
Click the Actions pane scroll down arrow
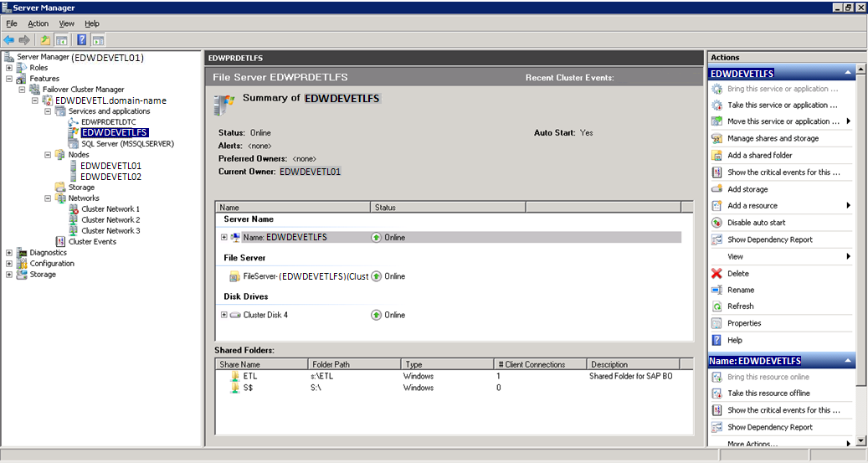860,441
